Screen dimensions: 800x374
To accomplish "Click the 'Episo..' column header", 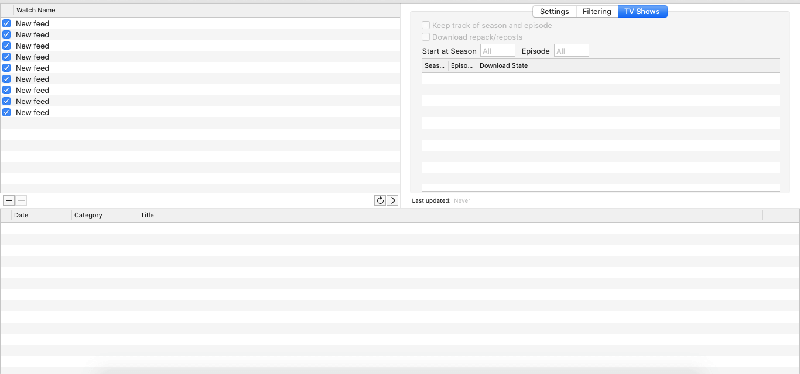I will [x=462, y=66].
